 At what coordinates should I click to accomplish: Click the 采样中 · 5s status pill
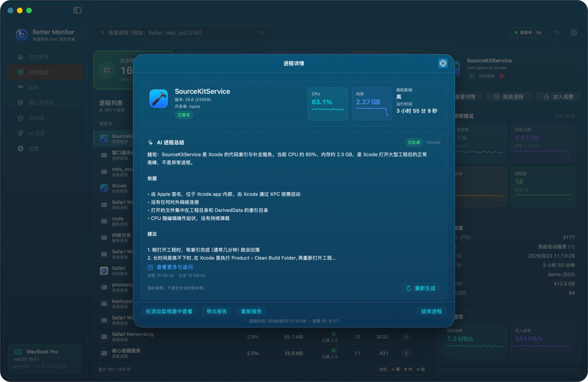(x=528, y=33)
